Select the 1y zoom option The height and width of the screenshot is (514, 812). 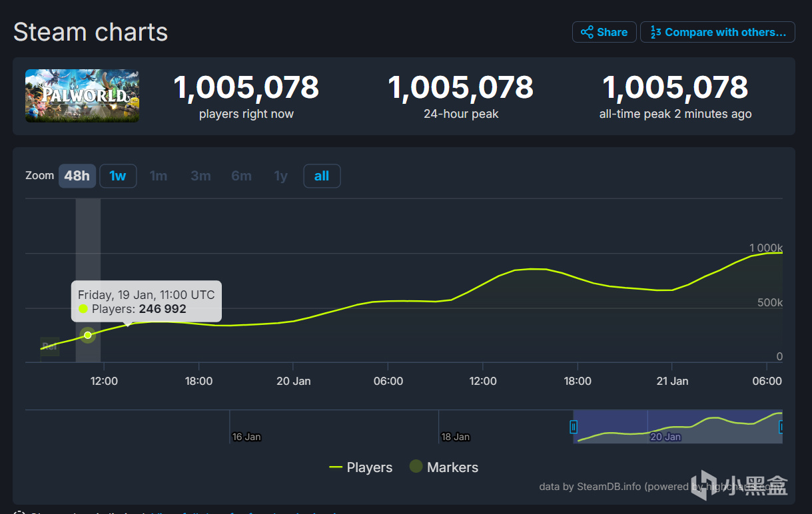281,176
